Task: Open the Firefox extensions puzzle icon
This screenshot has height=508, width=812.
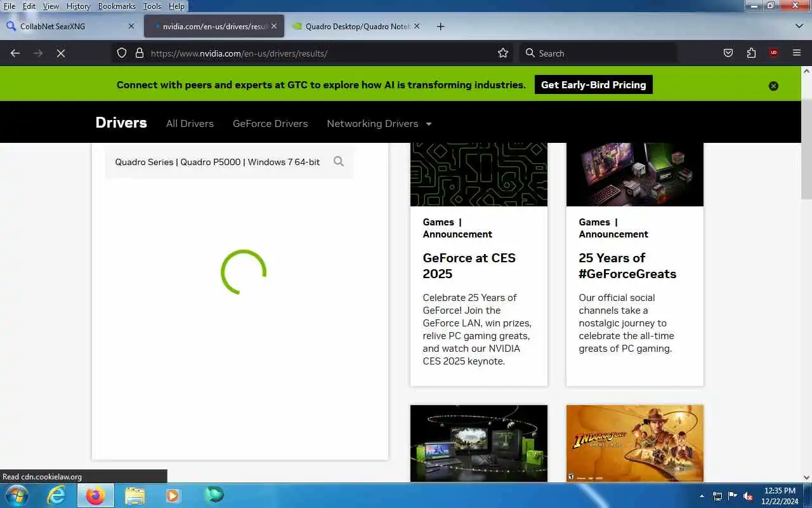Action: (751, 53)
